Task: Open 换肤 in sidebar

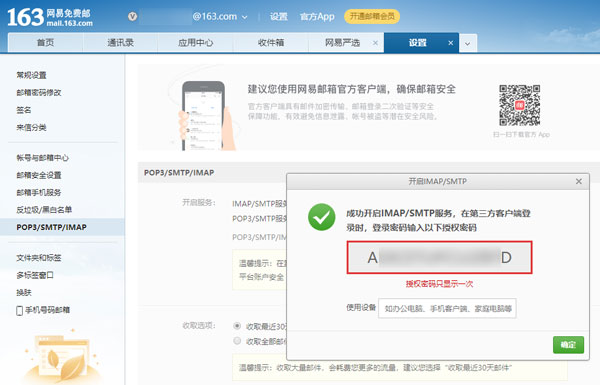Action: pos(23,292)
